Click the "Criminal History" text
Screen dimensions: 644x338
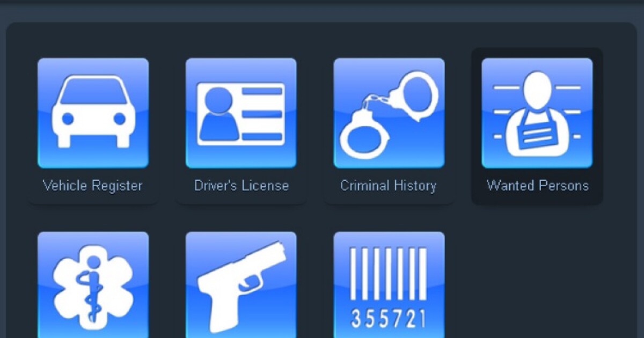(389, 186)
